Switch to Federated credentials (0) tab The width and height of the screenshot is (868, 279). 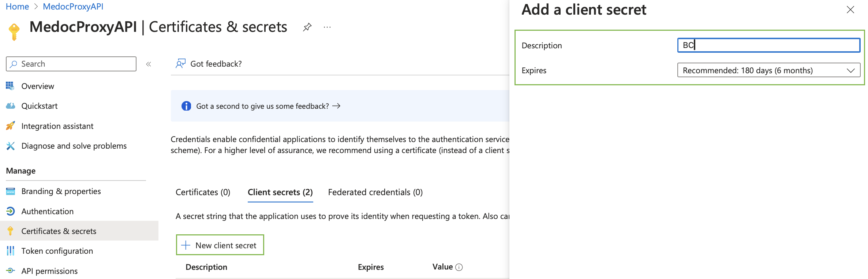coord(375,192)
